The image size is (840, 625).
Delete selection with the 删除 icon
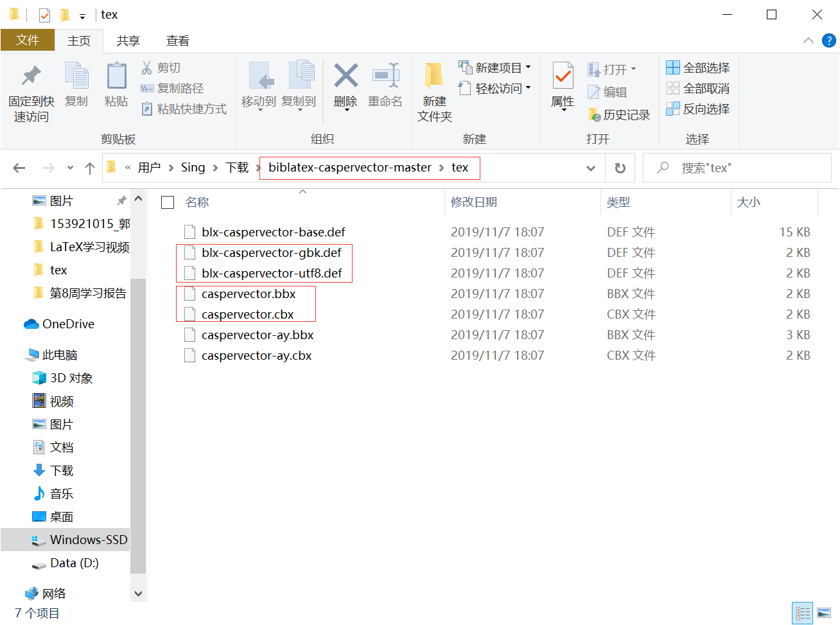pyautogui.click(x=346, y=90)
